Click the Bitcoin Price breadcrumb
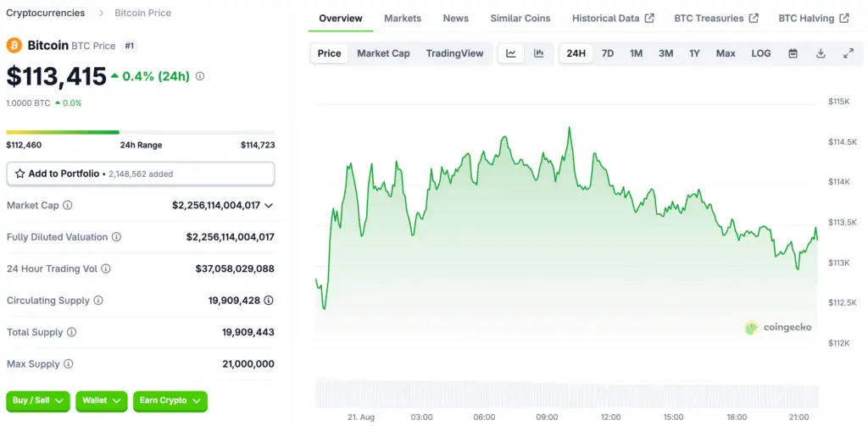The width and height of the screenshot is (868, 426). point(142,13)
